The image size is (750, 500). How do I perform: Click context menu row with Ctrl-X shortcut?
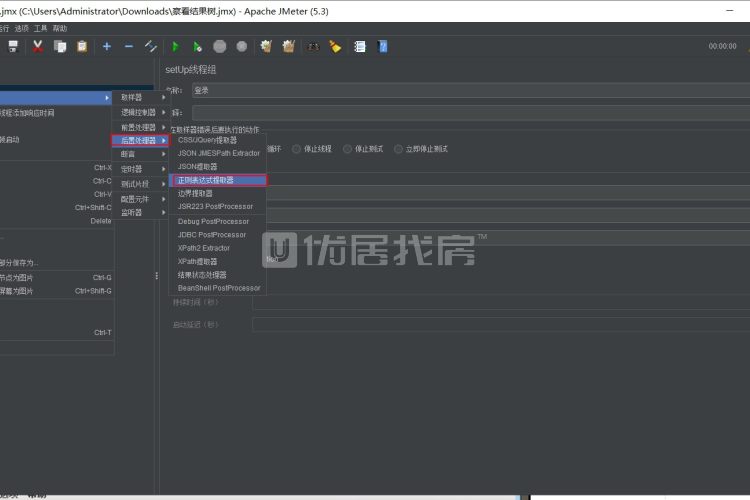(x=56, y=167)
